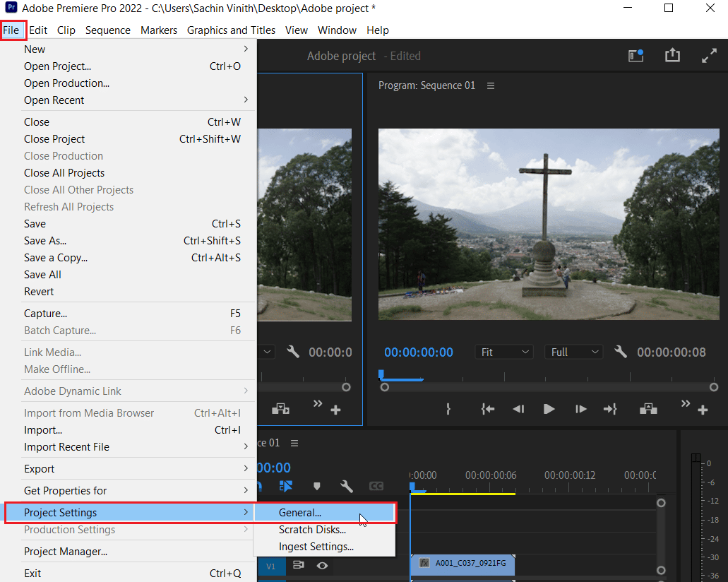This screenshot has width=728, height=582.
Task: Click the timeline caption track CC icon
Action: point(376,487)
